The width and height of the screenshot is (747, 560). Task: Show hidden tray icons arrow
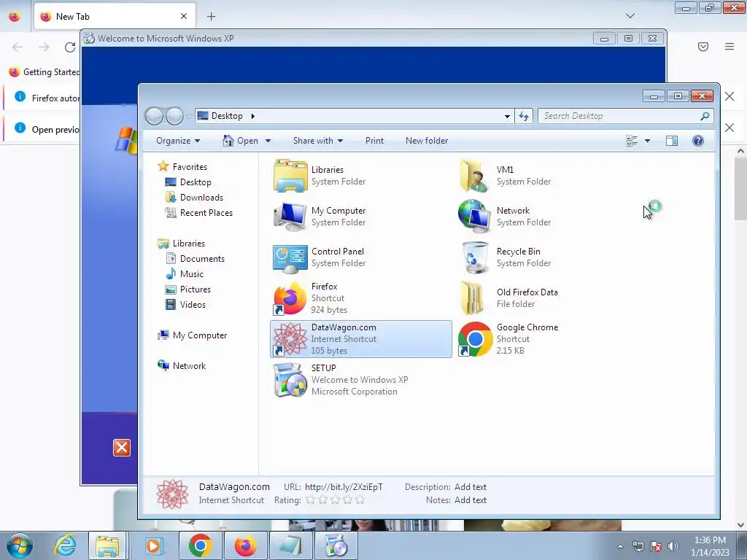point(620,546)
